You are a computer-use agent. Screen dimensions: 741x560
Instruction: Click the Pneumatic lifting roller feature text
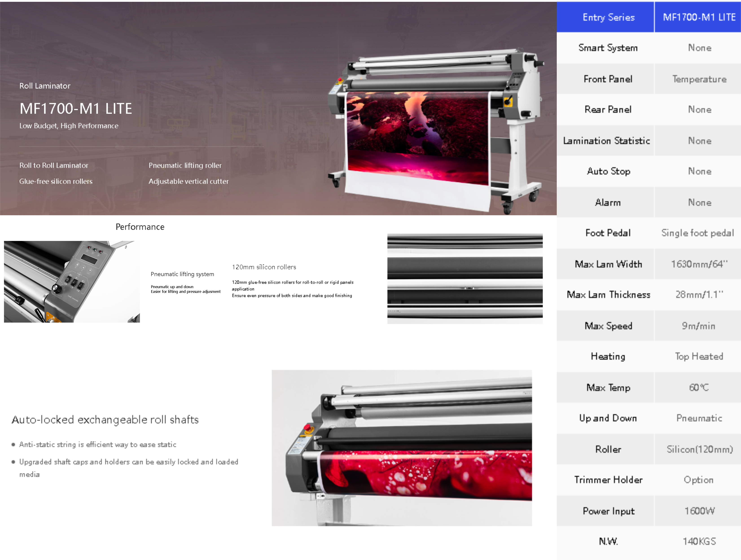(x=185, y=165)
